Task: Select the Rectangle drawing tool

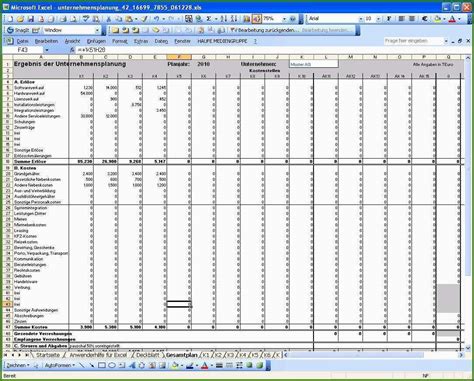Action: (102, 365)
